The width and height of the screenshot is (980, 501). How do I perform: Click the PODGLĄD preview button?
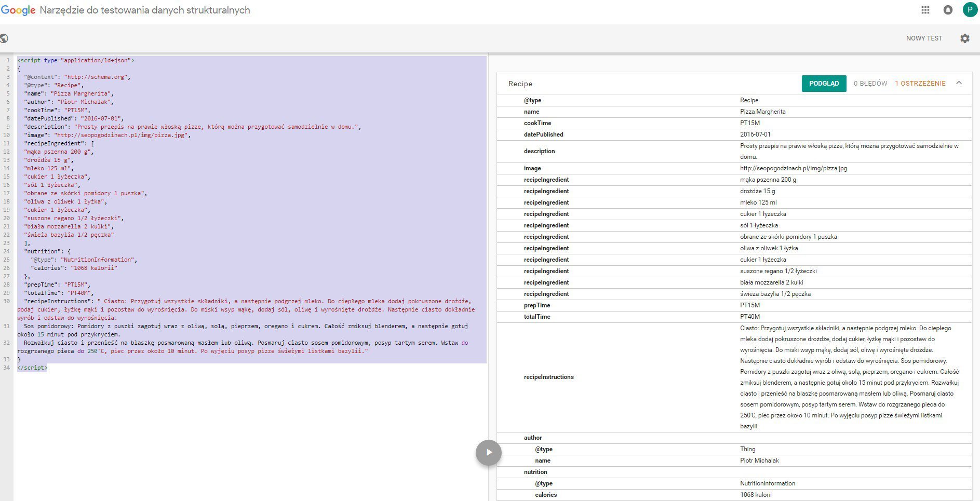824,84
